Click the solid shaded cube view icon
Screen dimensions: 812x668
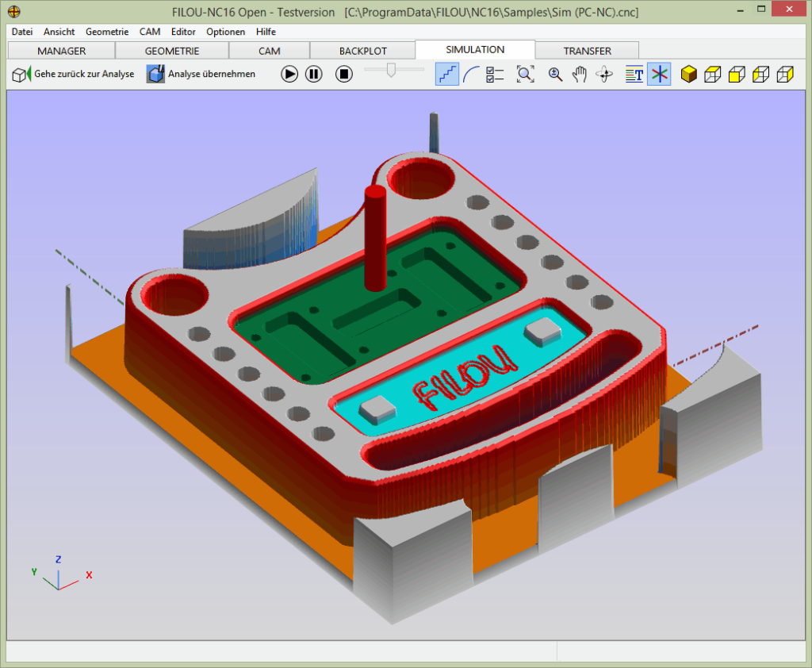pyautogui.click(x=688, y=74)
